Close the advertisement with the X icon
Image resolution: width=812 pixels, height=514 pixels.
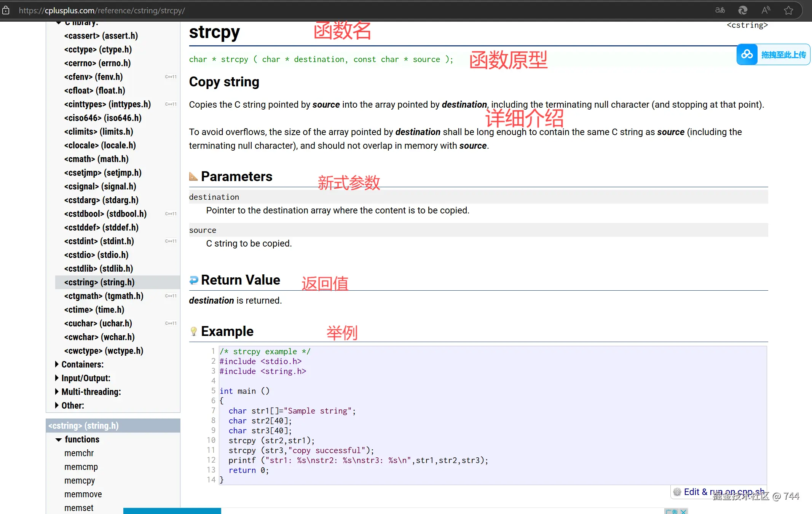coord(683,511)
